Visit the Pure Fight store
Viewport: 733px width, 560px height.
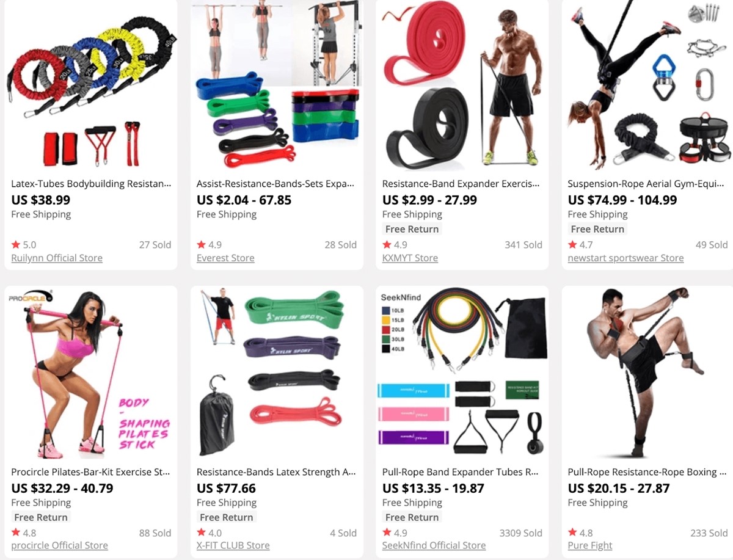[x=590, y=545]
